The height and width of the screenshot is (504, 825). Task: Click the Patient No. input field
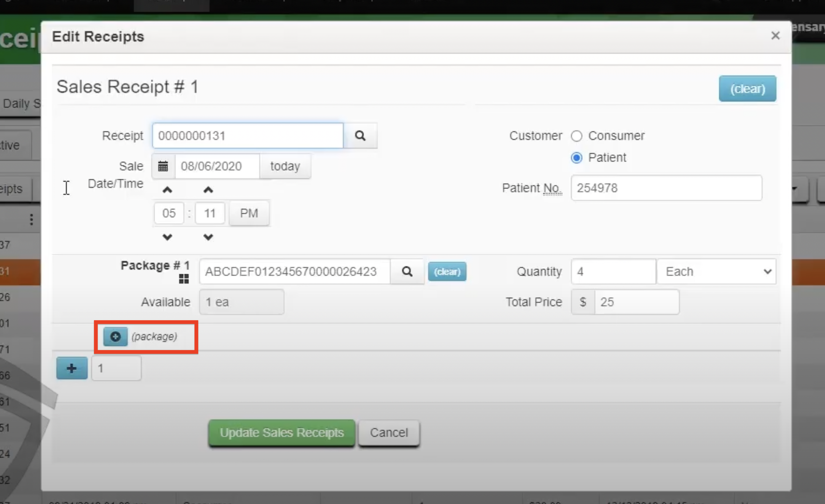click(x=666, y=188)
